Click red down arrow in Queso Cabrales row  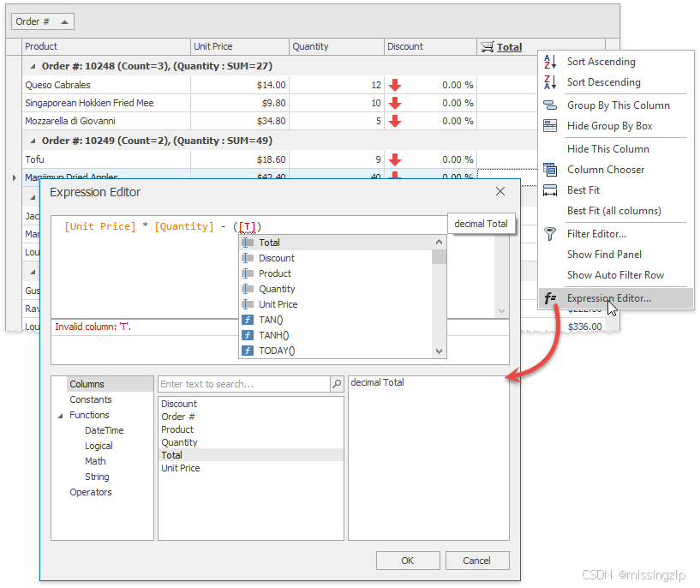[395, 85]
